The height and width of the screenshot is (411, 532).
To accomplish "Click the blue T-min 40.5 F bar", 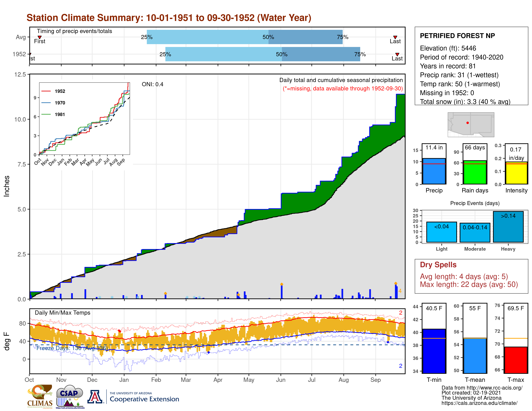I will 434,351.
